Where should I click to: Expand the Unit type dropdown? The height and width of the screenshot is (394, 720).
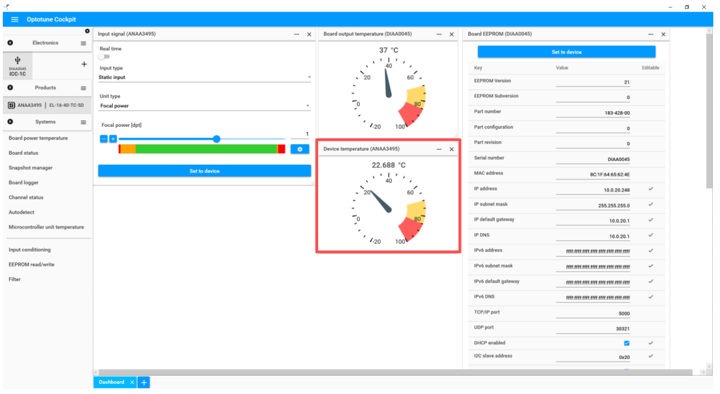click(205, 106)
